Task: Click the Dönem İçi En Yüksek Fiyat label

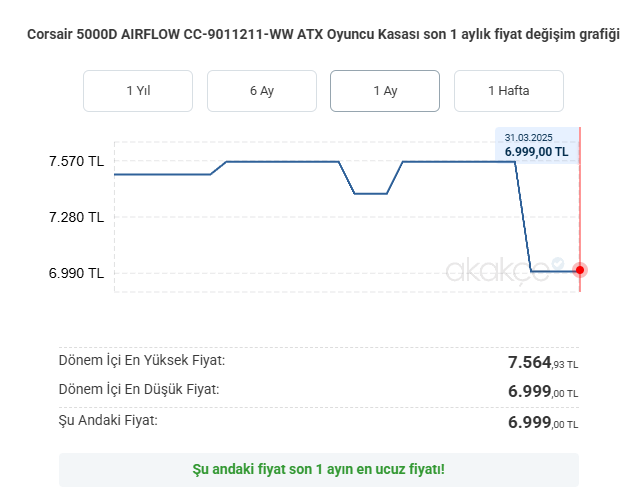Action: 142,360
